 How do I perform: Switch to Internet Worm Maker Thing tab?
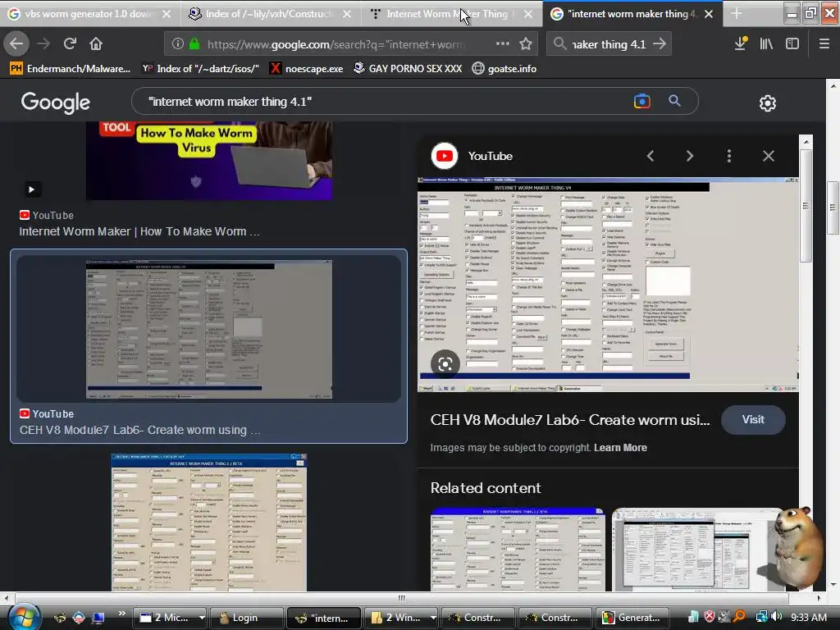click(447, 13)
